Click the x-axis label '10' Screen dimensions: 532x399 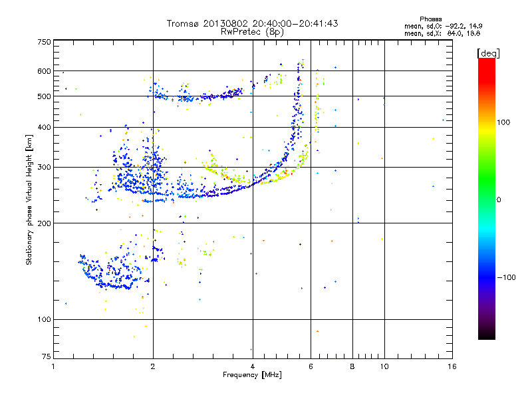coord(384,366)
